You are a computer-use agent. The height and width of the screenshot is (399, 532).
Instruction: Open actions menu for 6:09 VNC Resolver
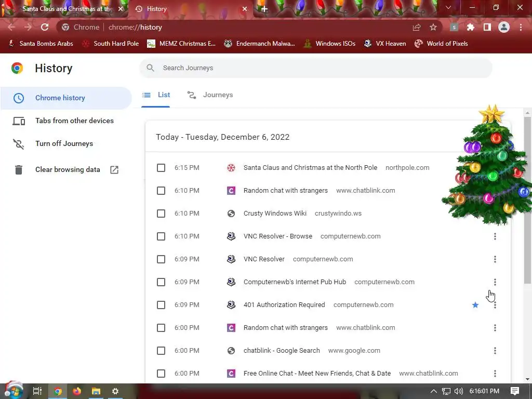[x=495, y=259]
